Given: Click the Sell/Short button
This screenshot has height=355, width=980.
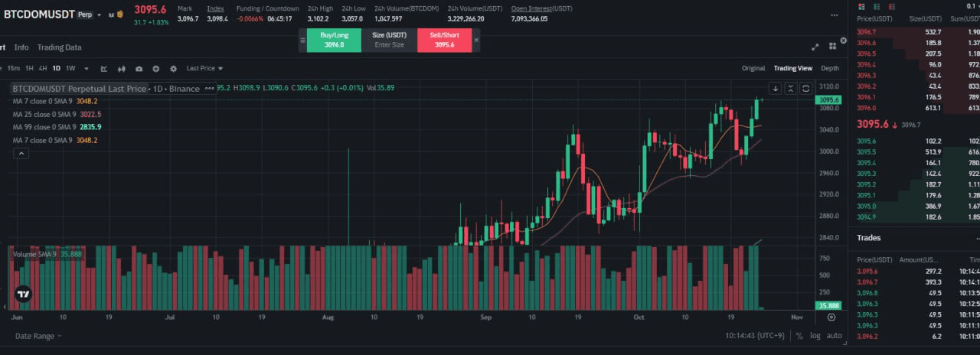Looking at the screenshot, I should [x=445, y=40].
